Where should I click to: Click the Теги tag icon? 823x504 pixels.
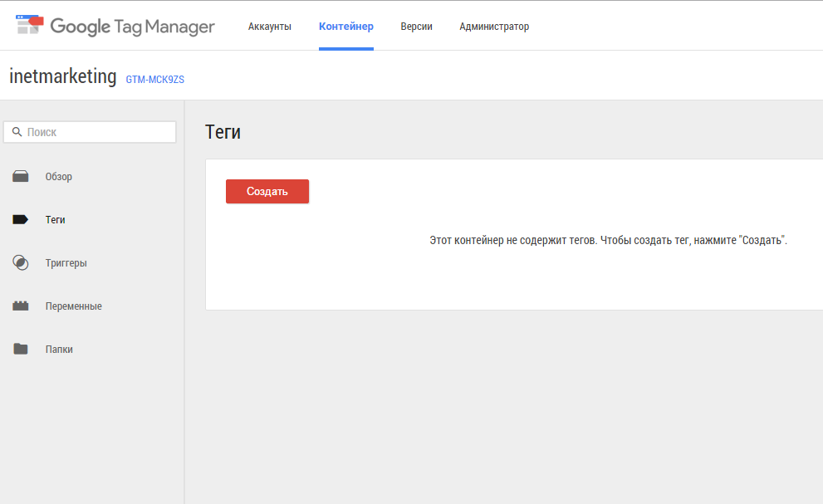[x=21, y=219]
